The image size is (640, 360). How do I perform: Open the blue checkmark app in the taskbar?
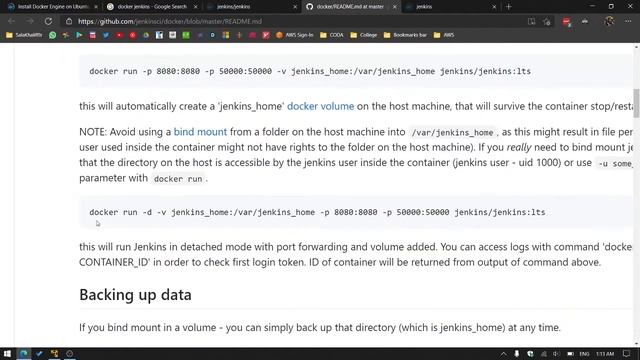[39, 353]
